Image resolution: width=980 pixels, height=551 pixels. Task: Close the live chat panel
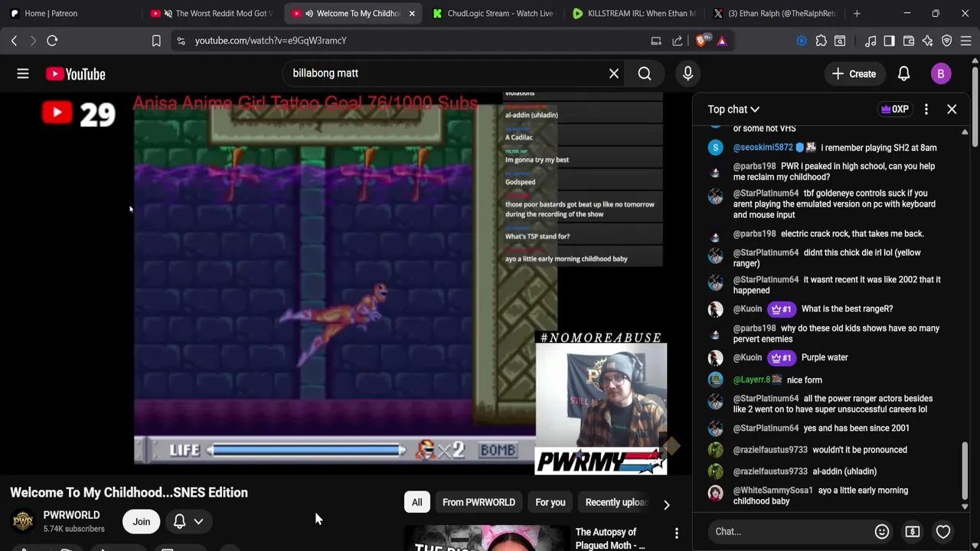(x=952, y=109)
